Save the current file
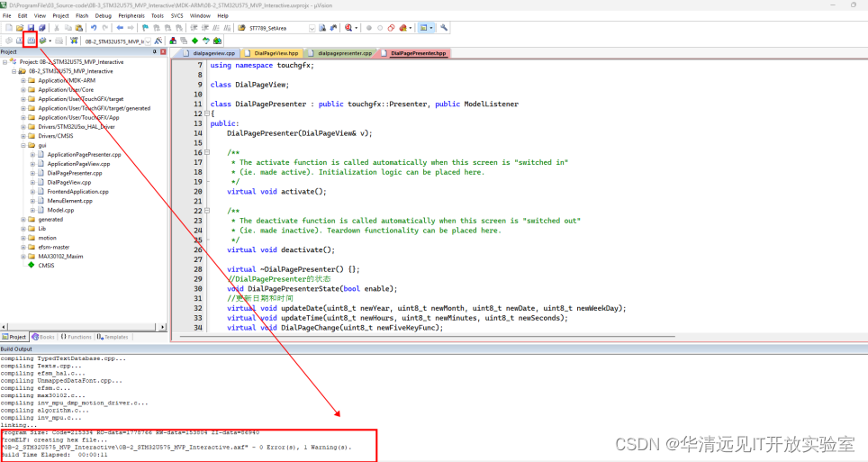 [x=31, y=28]
